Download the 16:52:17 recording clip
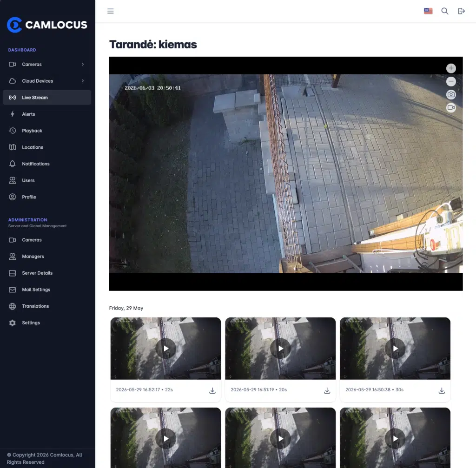The width and height of the screenshot is (476, 468). 212,390
